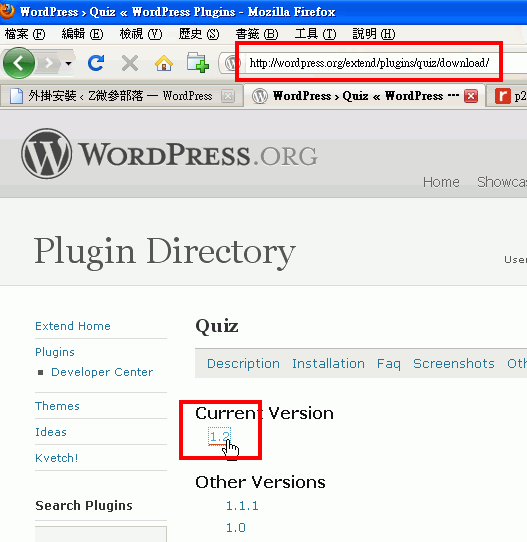Download other version 1.0

(x=236, y=528)
